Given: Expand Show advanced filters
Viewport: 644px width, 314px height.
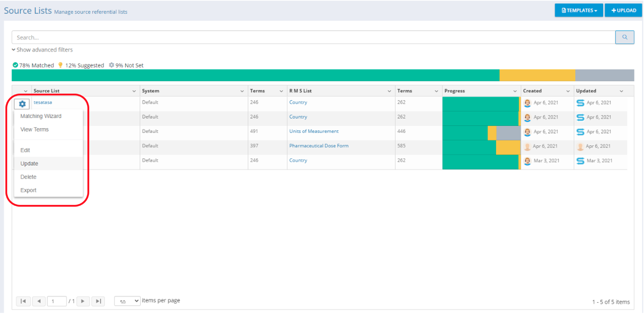Looking at the screenshot, I should 42,50.
